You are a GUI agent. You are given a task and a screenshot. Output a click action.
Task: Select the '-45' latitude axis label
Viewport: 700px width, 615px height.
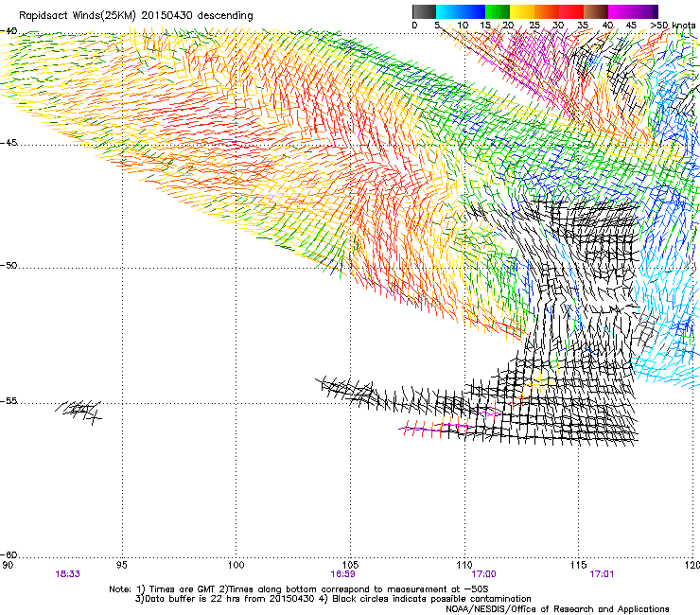(x=9, y=143)
